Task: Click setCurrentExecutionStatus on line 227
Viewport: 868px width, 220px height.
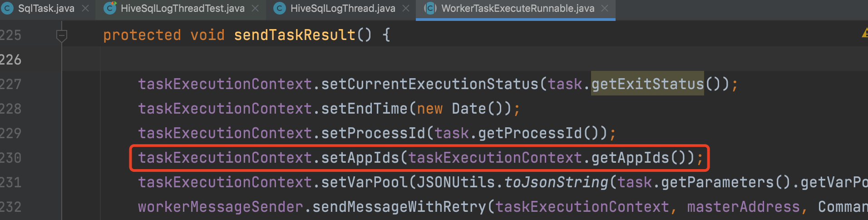Action: [429, 84]
